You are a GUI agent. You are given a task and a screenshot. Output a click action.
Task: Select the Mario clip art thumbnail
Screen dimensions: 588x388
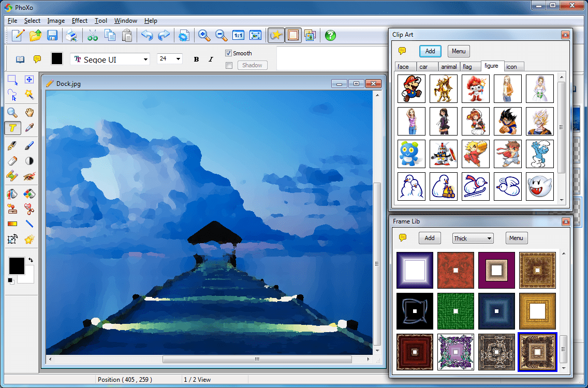(x=411, y=88)
